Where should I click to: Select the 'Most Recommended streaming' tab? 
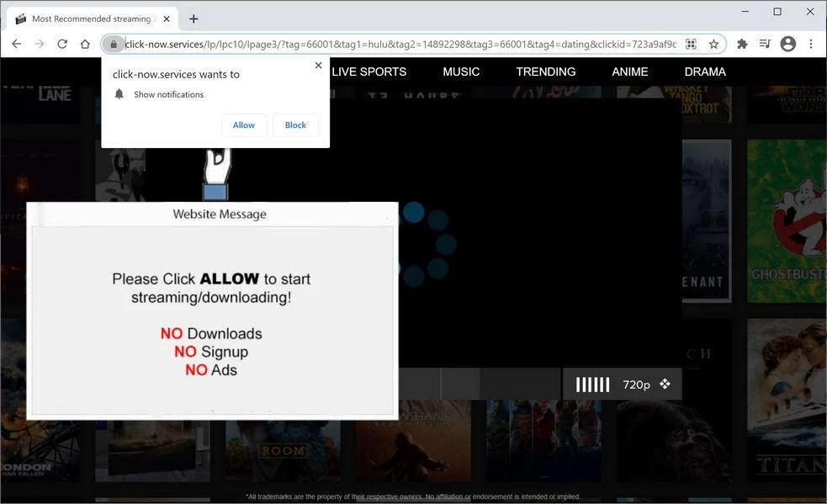(x=93, y=19)
